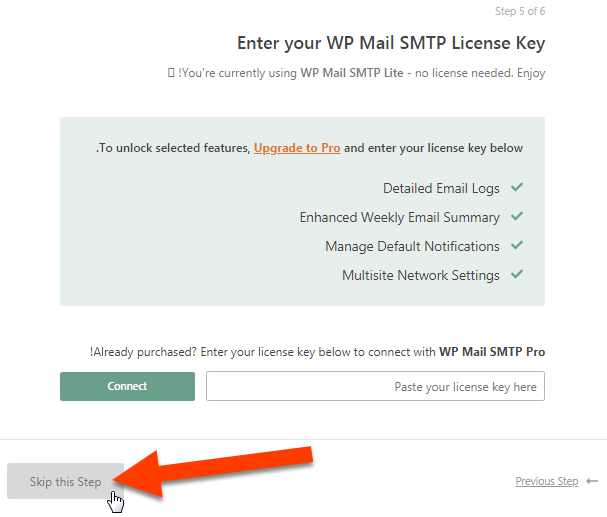Click the Step 5 of 6 indicator

pyautogui.click(x=520, y=11)
